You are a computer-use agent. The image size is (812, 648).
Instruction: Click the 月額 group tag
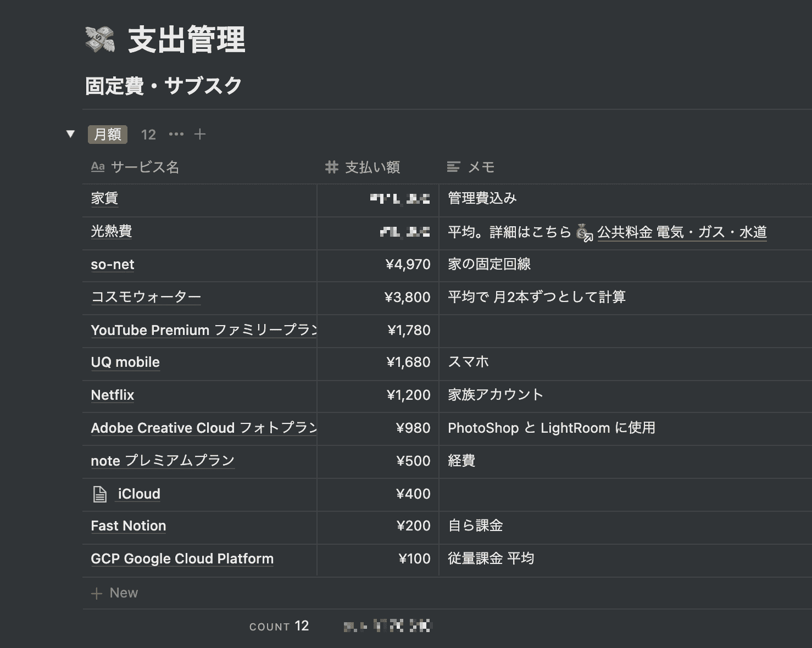[x=108, y=135]
